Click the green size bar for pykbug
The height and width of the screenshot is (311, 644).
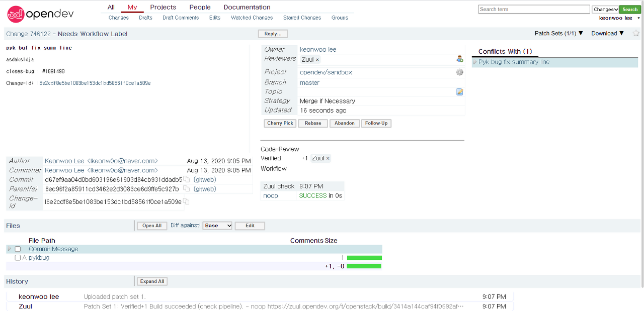364,258
